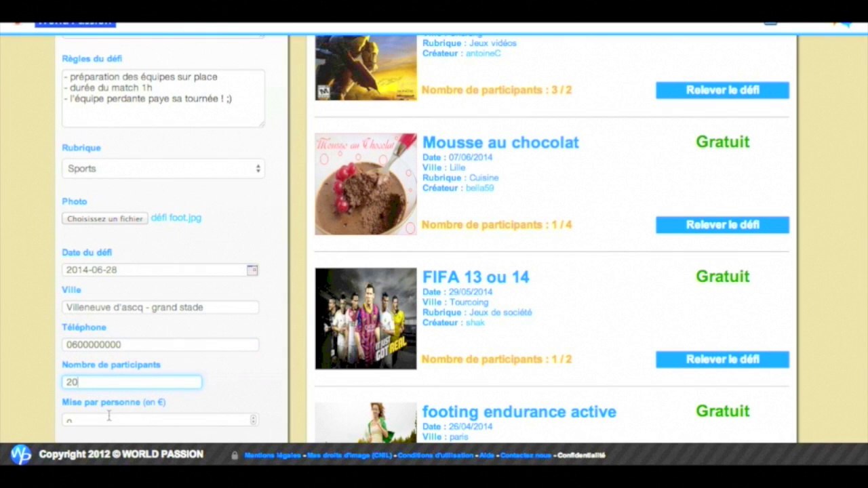This screenshot has height=488, width=868.
Task: Open the Confidentialité footer link
Action: pos(581,455)
